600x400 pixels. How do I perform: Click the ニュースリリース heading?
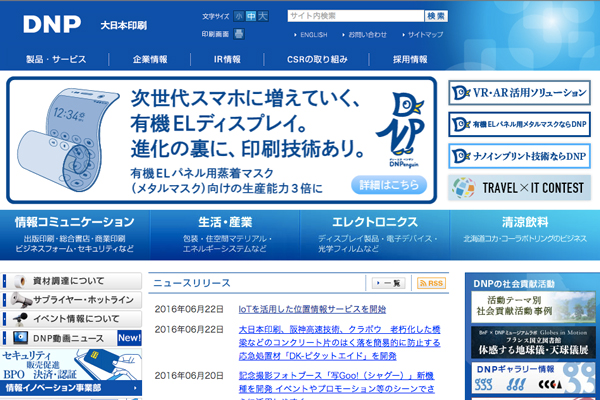click(x=192, y=283)
